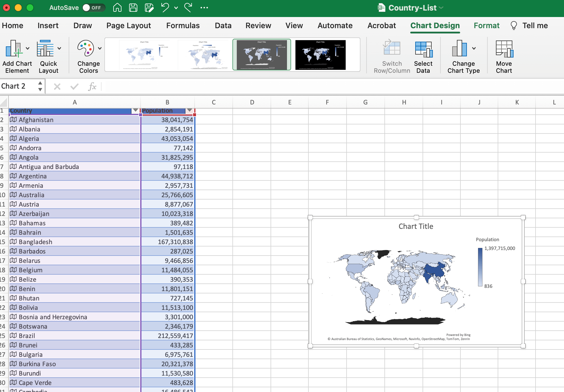Switch to the Format tab
Viewport: 564px width, 392px height.
(486, 26)
